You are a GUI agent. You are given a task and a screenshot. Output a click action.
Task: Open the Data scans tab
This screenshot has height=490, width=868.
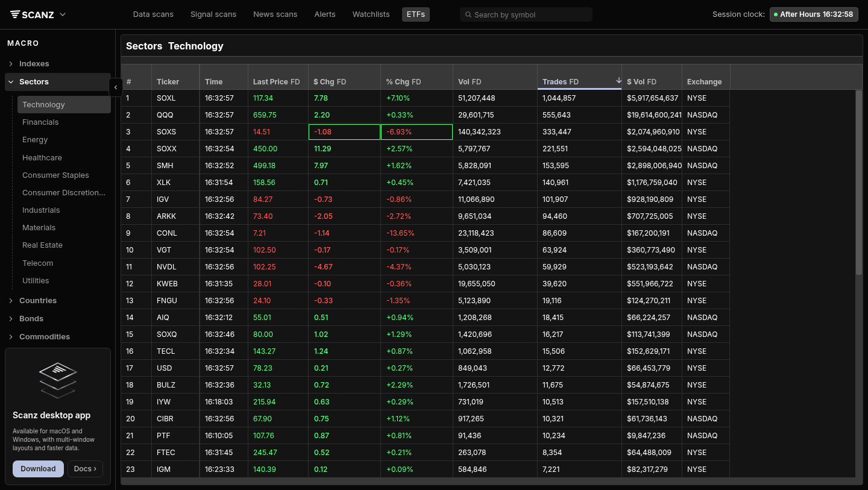[153, 14]
